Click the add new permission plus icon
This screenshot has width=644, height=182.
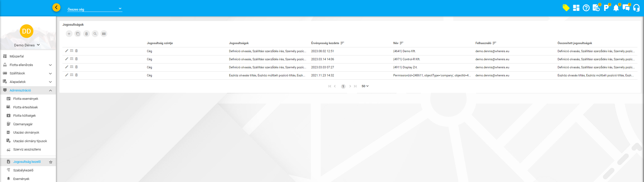point(69,34)
